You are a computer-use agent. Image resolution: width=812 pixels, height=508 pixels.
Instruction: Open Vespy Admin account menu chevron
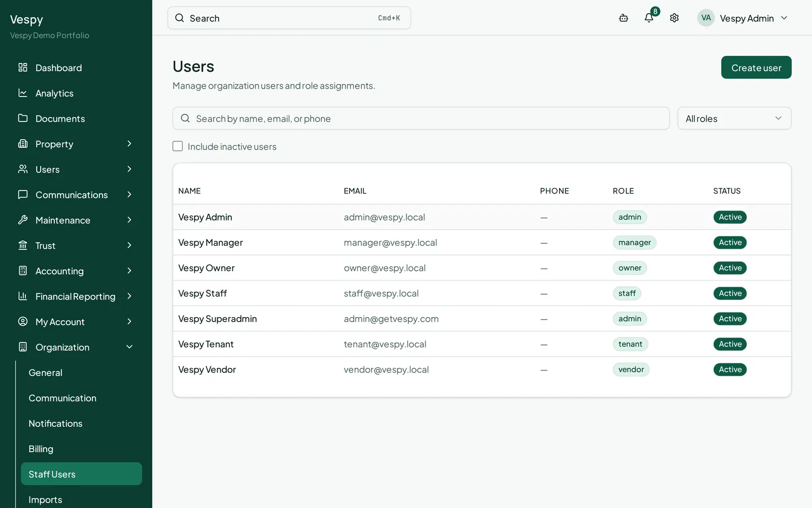[x=784, y=18]
